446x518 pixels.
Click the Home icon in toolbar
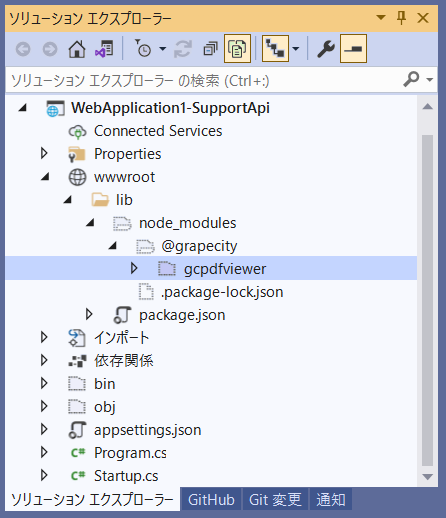coord(77,49)
